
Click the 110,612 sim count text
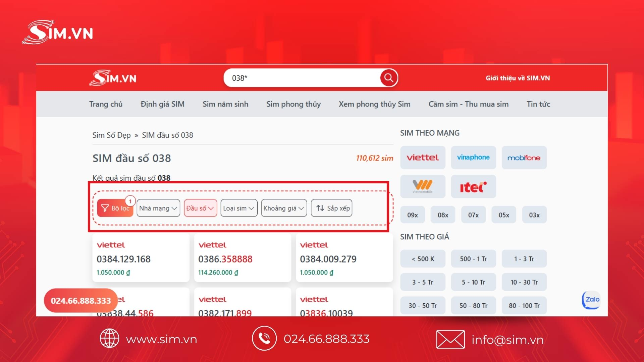375,158
